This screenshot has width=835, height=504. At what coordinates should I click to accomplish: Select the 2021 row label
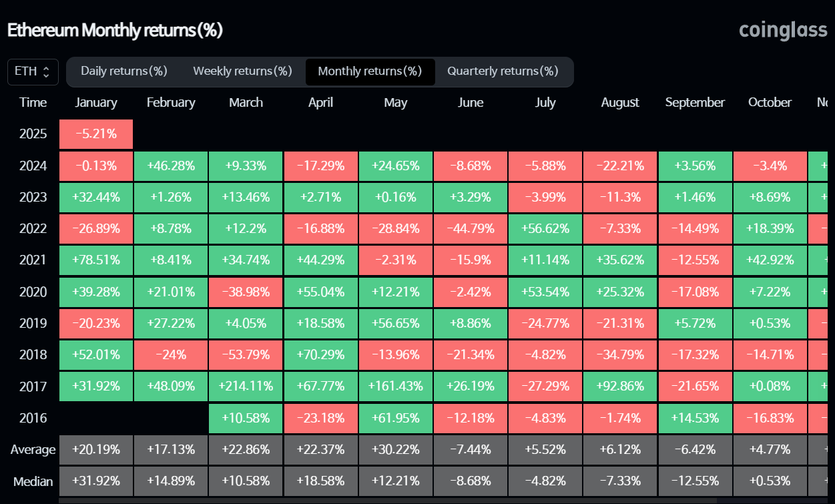33,260
